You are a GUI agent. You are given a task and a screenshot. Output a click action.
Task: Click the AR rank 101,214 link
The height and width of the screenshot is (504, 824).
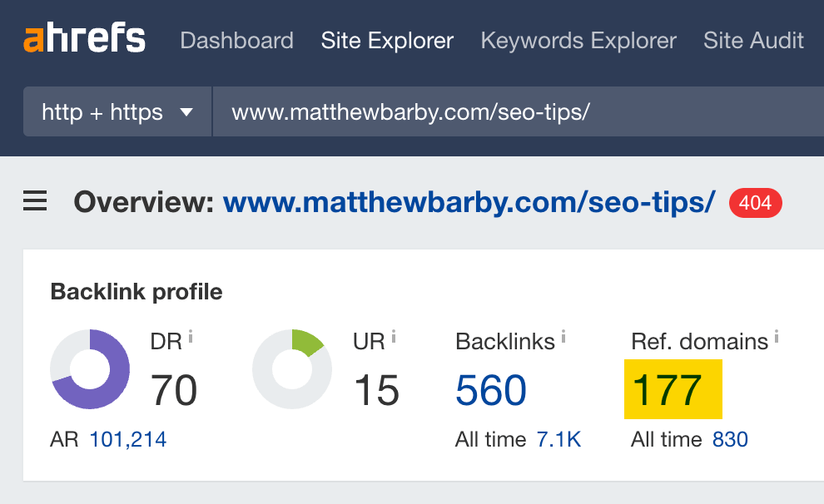128,439
